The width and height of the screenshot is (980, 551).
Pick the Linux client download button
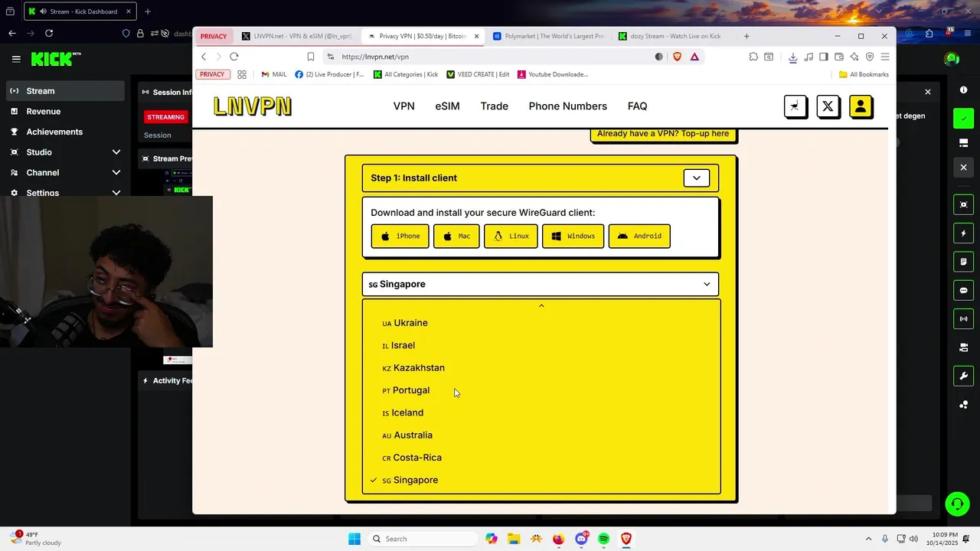[x=511, y=236]
